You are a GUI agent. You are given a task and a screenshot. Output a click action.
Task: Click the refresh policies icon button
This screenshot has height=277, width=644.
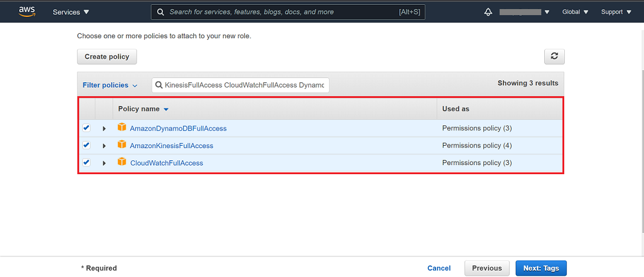click(555, 56)
